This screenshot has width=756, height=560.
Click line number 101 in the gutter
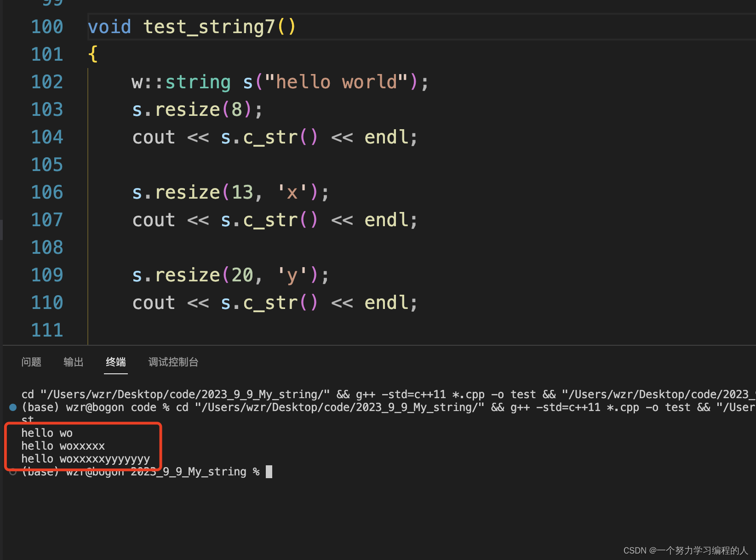coord(47,54)
